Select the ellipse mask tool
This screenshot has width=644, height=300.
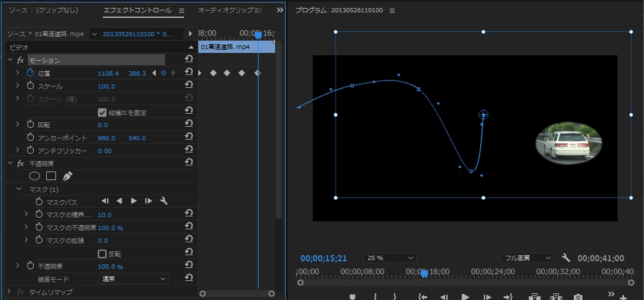point(34,176)
